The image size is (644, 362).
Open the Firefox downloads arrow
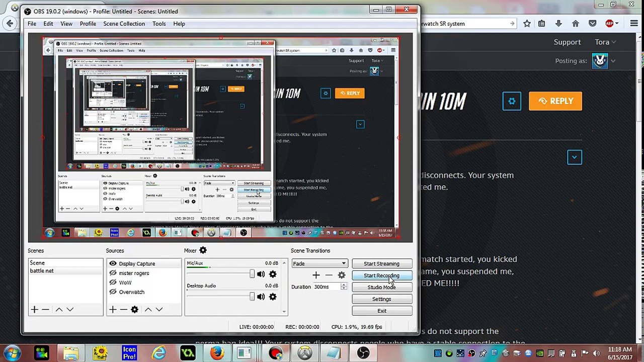558,24
